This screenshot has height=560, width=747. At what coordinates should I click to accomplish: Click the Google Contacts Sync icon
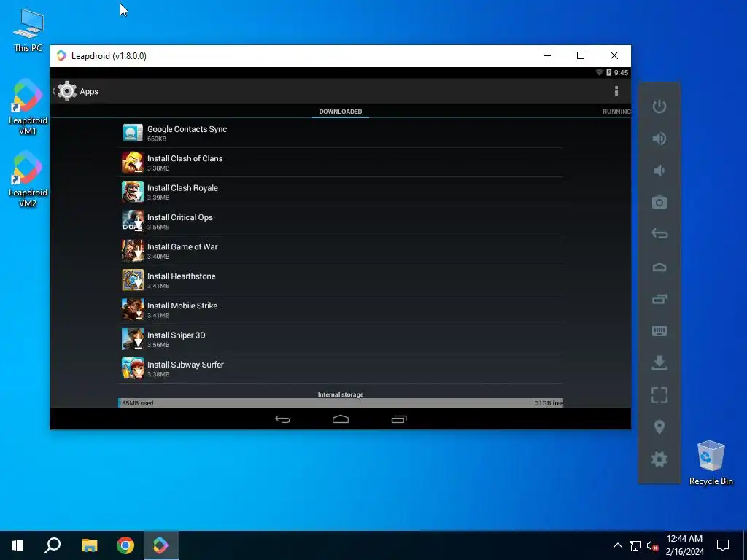click(133, 133)
